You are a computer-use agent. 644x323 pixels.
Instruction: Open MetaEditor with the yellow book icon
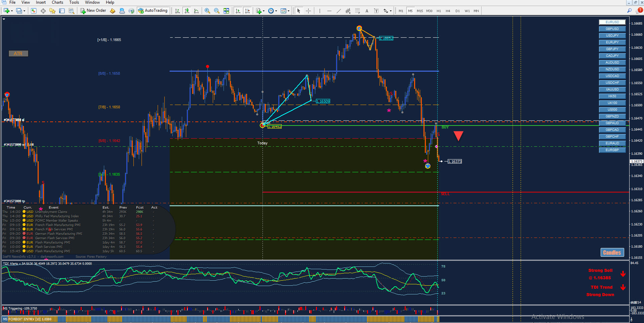pos(113,11)
